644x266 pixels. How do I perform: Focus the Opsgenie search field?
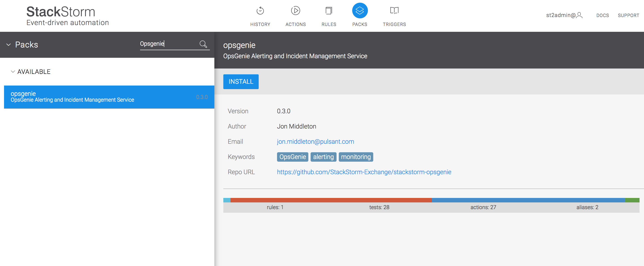(x=168, y=44)
